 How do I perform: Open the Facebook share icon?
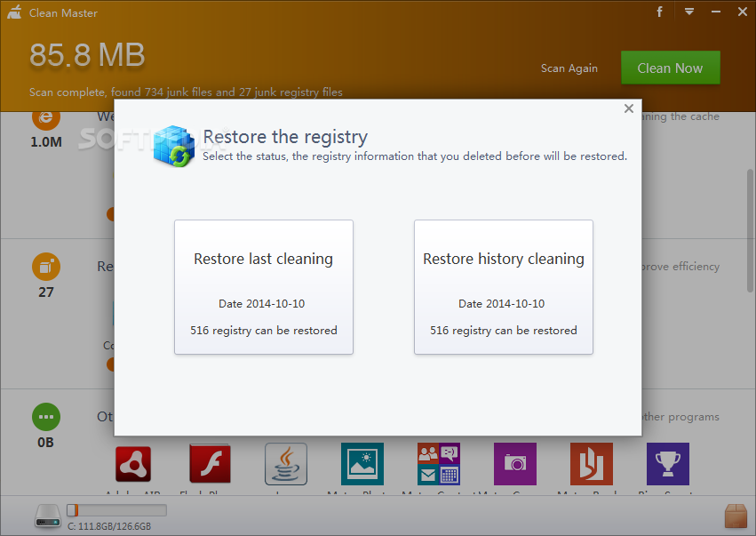click(659, 12)
